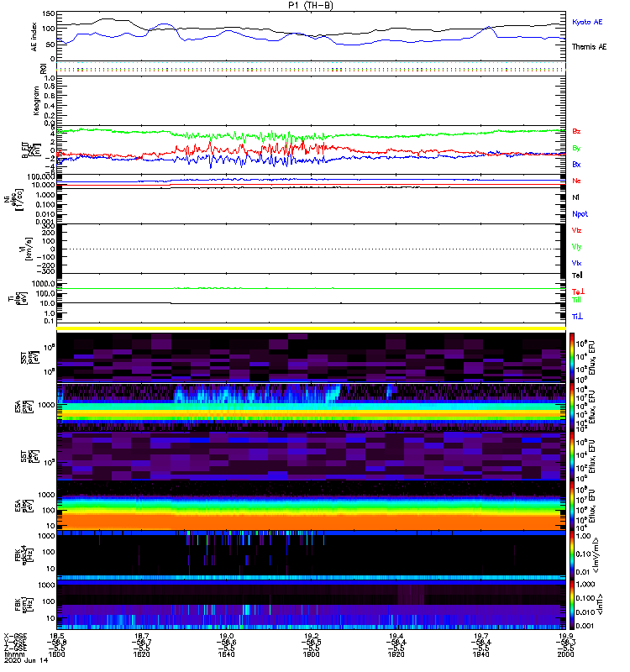
Task: Click the Kyoto AE legend label
Action: pos(586,22)
